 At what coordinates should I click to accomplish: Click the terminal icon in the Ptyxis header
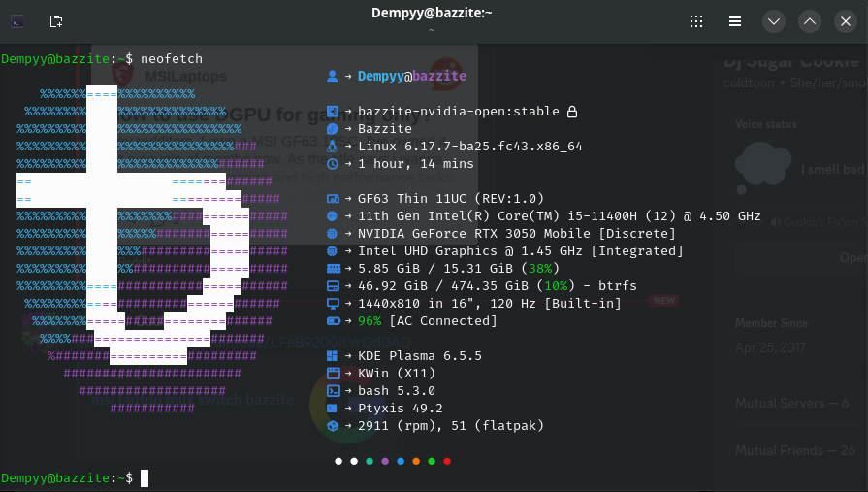[x=17, y=21]
